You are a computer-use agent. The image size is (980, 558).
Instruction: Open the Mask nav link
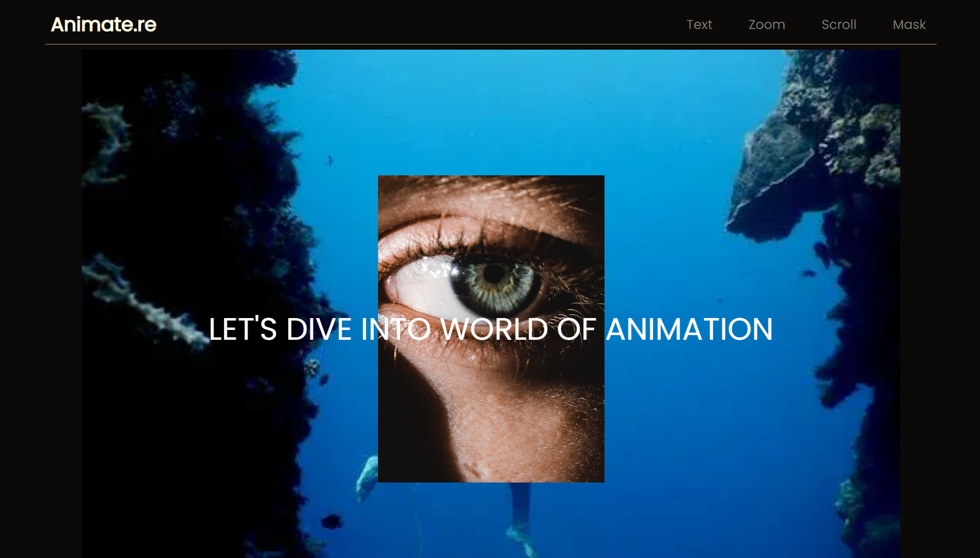(x=909, y=24)
